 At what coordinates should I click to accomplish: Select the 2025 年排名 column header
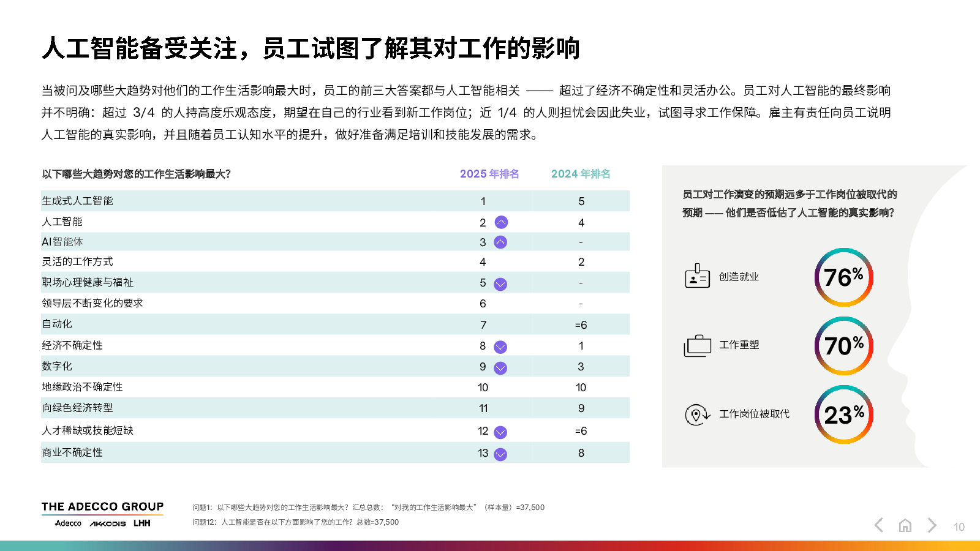coord(489,174)
